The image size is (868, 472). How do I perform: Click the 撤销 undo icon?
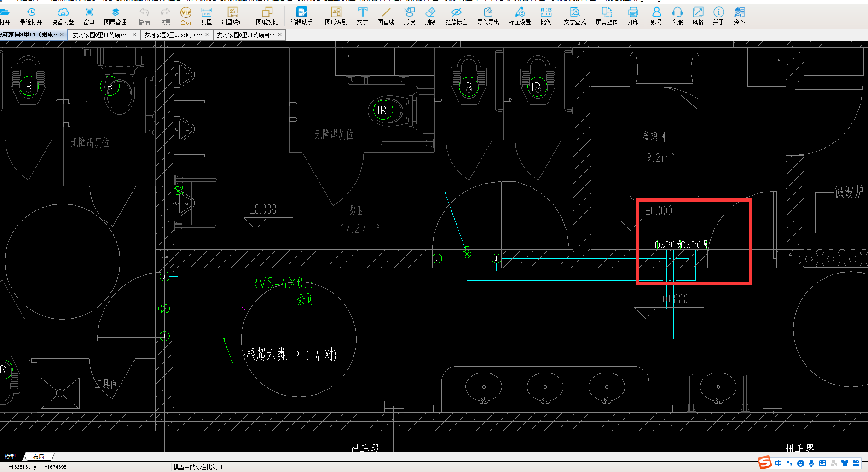[144, 16]
